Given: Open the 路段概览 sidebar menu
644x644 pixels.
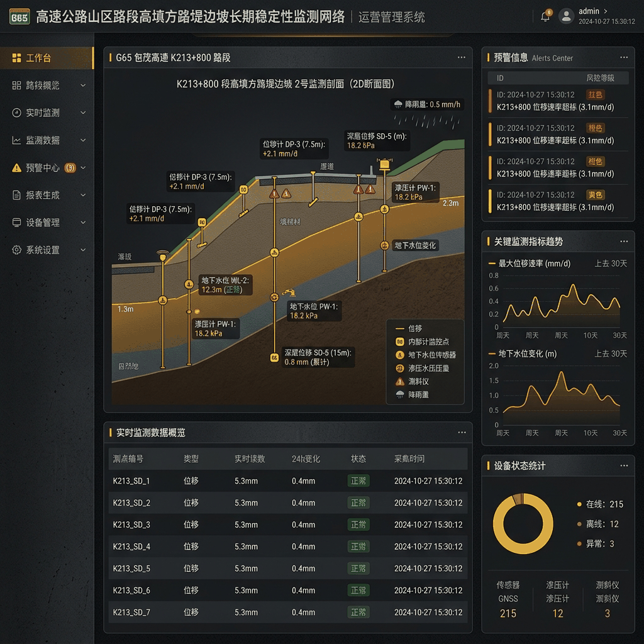Looking at the screenshot, I should coord(47,86).
